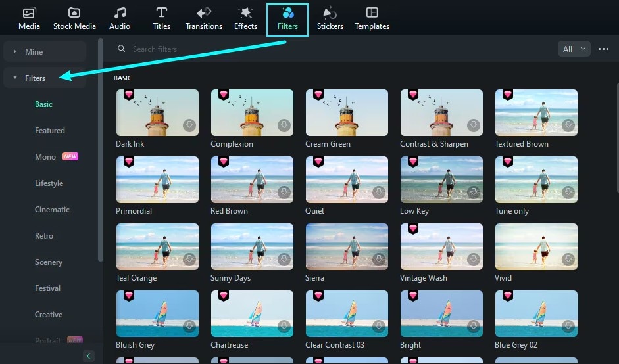Open the All filter dropdown

tap(574, 49)
